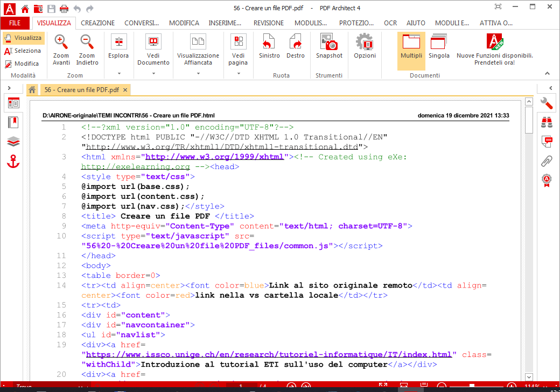Image resolution: width=560 pixels, height=392 pixels.
Task: Follow the http://exelearning.org link
Action: pyautogui.click(x=136, y=167)
